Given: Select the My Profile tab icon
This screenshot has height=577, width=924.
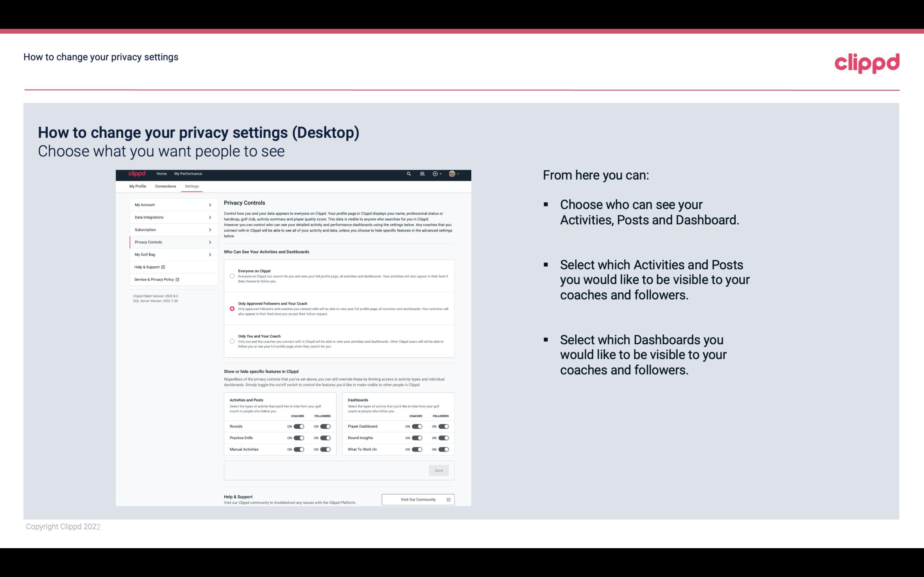Looking at the screenshot, I should click(x=137, y=186).
